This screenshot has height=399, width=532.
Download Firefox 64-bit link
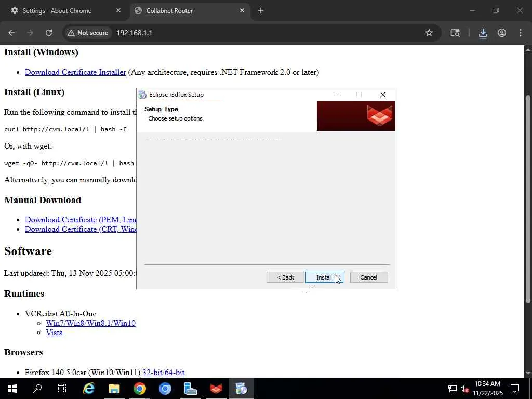click(x=175, y=372)
